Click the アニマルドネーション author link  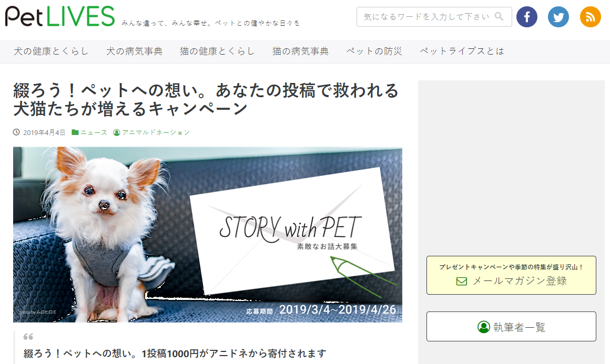pos(156,132)
